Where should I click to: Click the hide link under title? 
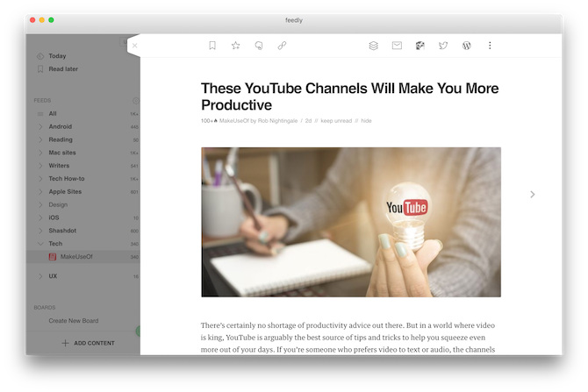(x=366, y=121)
